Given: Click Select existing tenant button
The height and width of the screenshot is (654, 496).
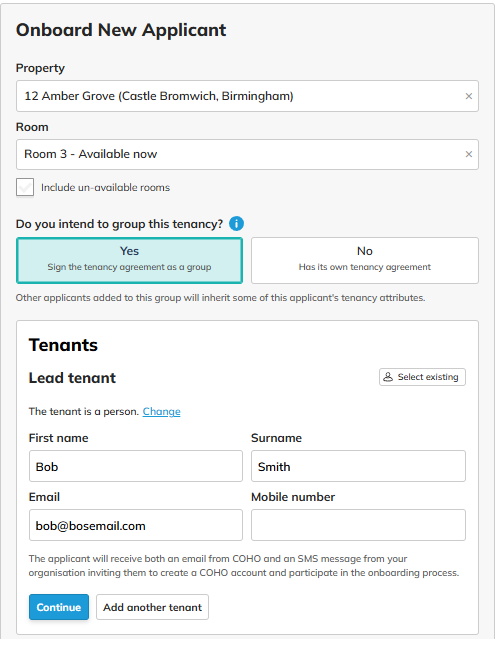Looking at the screenshot, I should pyautogui.click(x=422, y=377).
